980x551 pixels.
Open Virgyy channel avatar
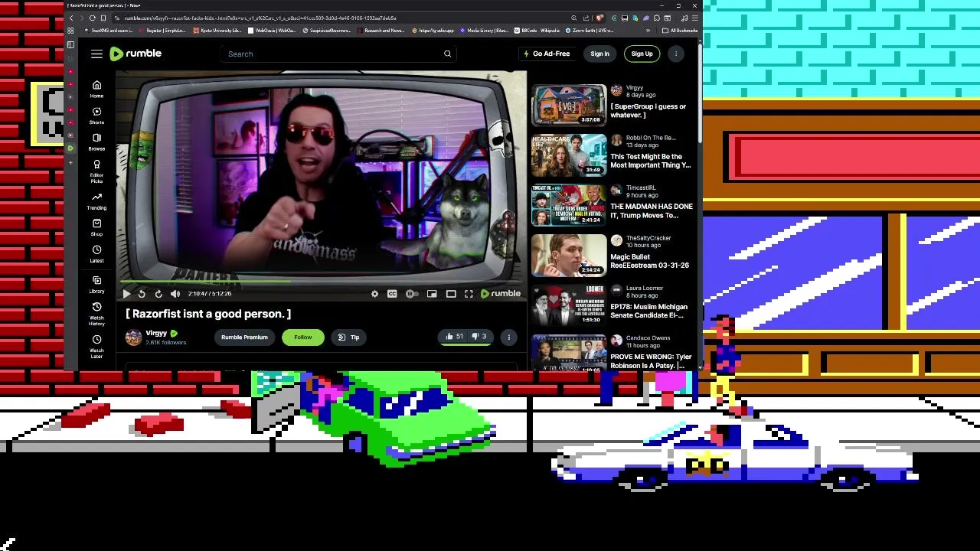134,337
